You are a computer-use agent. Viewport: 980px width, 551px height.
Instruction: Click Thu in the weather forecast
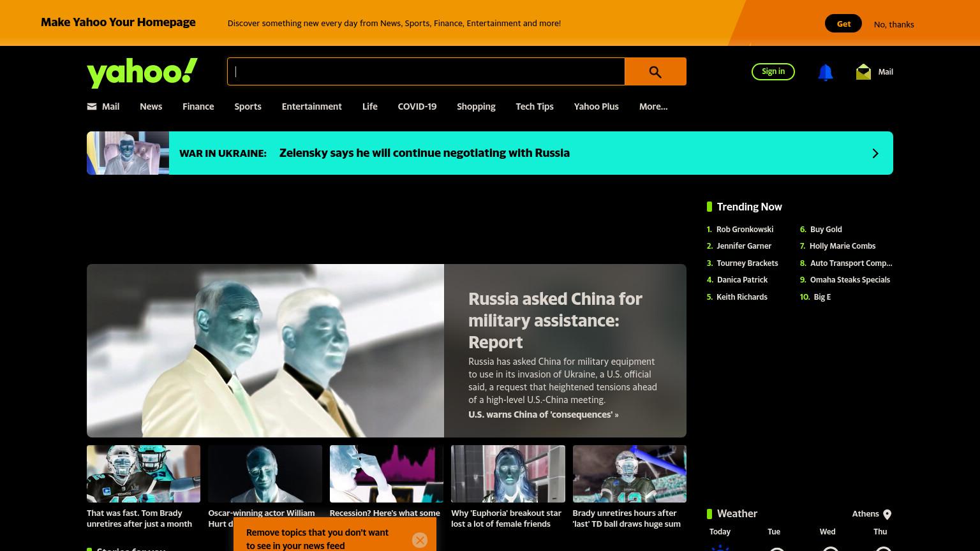point(880,532)
